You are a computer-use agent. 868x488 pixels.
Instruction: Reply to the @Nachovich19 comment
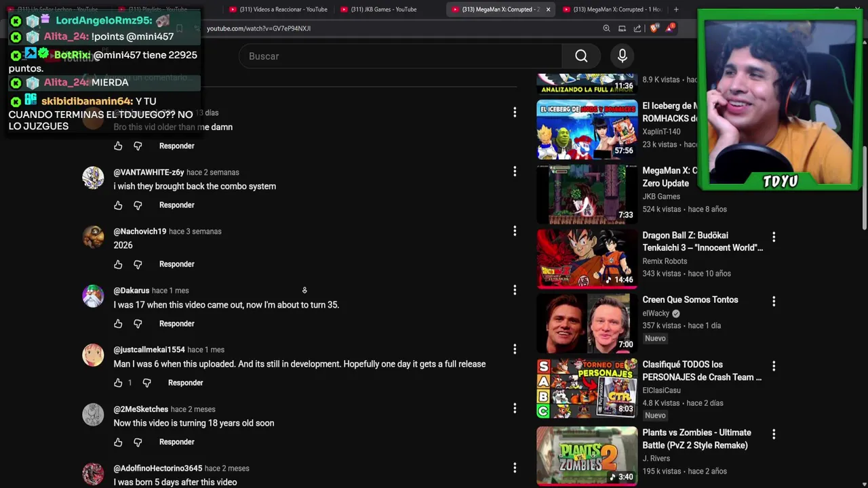(176, 264)
